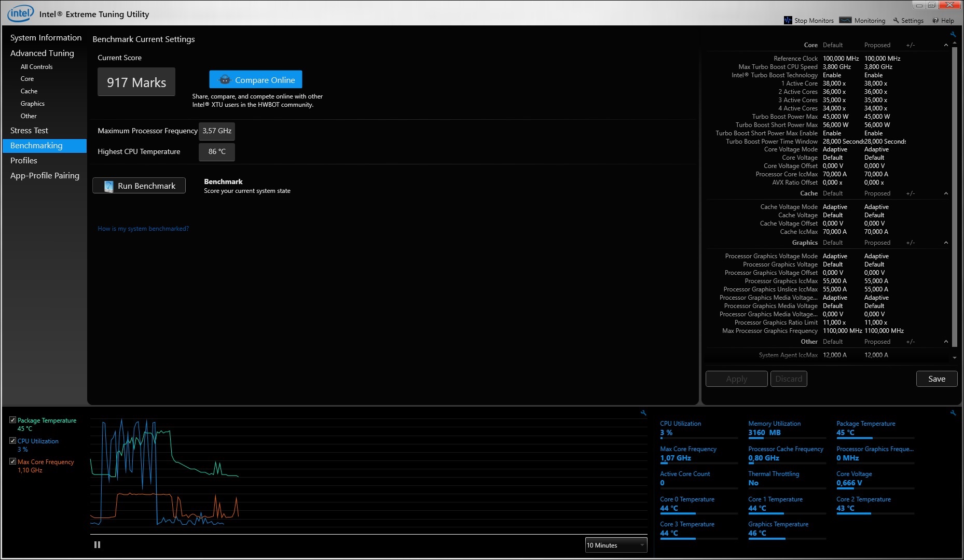Open Profiles section
The height and width of the screenshot is (560, 964).
point(24,161)
